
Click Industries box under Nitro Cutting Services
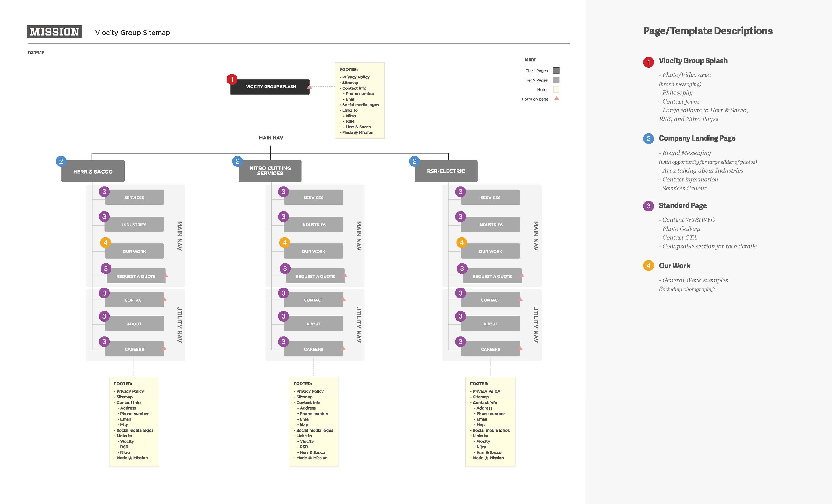pos(314,224)
